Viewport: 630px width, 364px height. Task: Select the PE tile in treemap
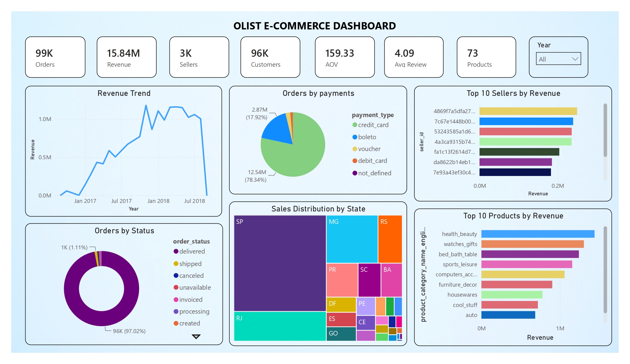point(366,306)
